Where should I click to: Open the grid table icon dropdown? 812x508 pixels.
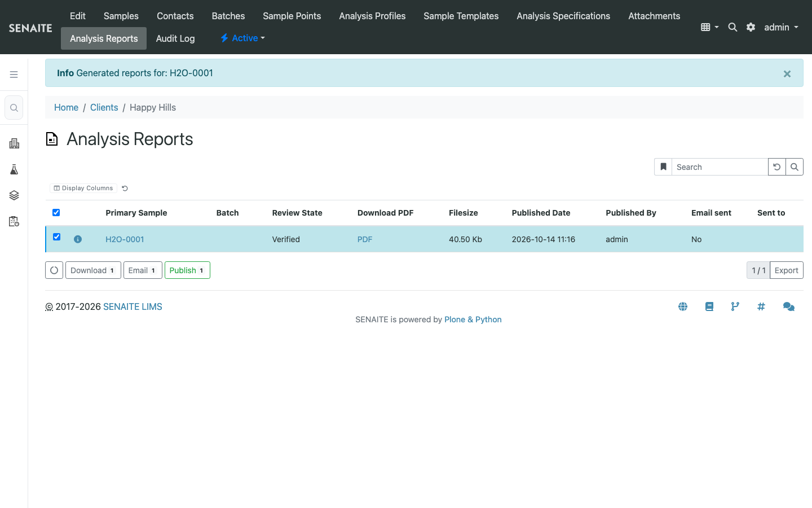(x=709, y=27)
